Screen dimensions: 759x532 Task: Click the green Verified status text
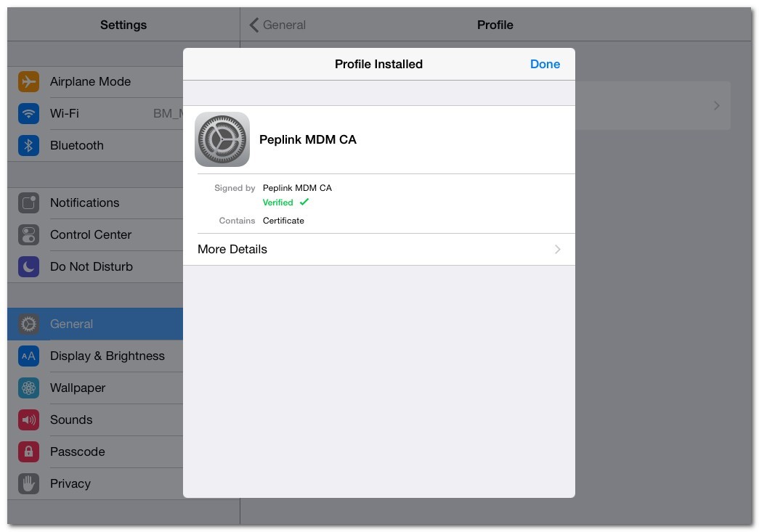click(x=278, y=202)
